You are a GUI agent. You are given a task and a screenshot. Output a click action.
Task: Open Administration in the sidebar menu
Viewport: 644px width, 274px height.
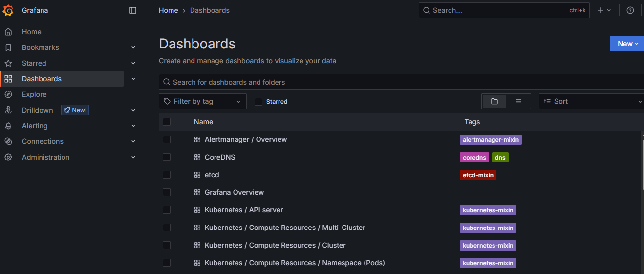click(45, 157)
